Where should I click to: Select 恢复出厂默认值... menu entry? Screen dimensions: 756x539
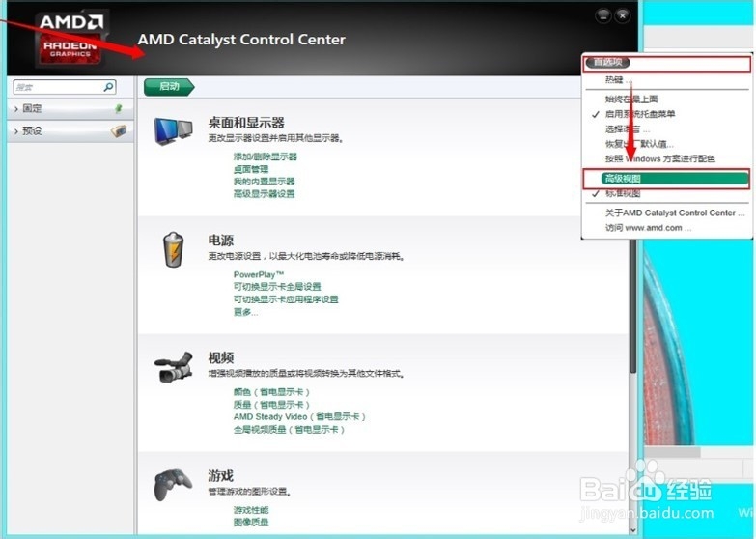[x=639, y=144]
